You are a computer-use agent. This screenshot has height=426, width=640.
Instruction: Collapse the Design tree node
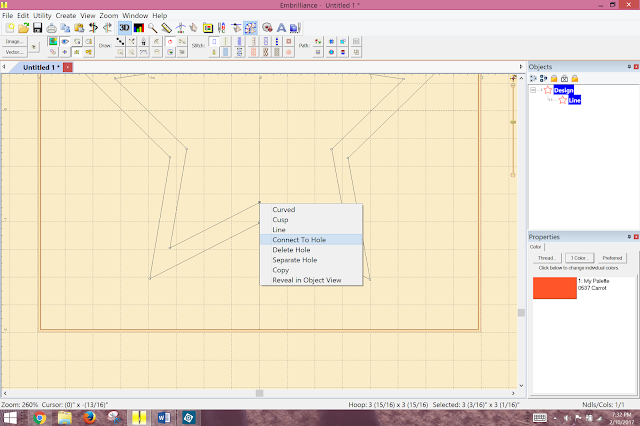535,90
